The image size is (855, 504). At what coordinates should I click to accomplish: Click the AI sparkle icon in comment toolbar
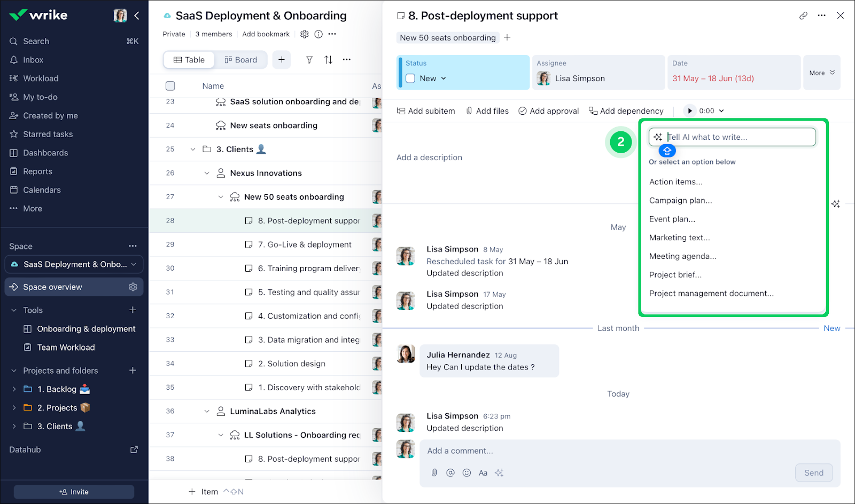499,472
